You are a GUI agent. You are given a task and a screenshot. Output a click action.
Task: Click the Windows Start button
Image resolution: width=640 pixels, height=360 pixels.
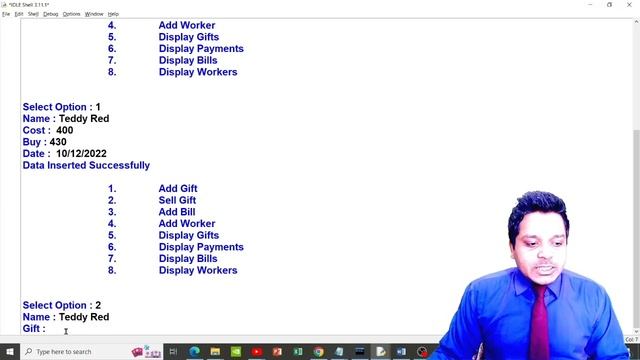point(10,351)
